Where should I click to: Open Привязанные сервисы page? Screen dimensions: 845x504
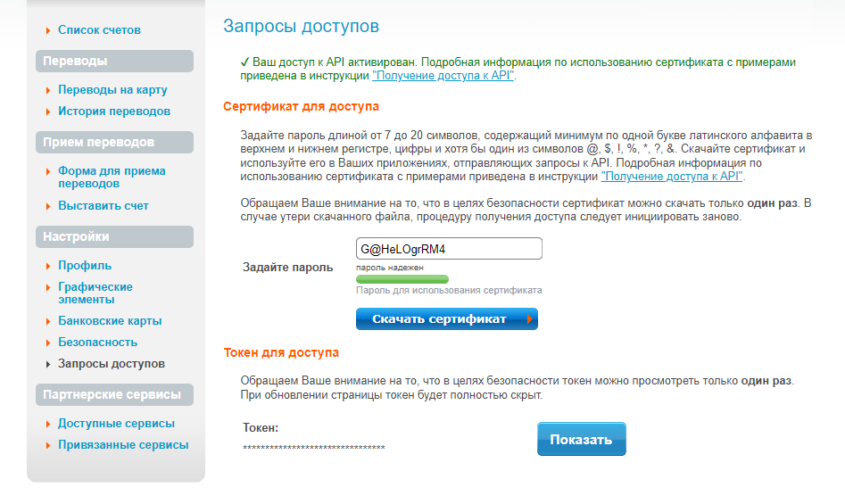click(x=123, y=445)
